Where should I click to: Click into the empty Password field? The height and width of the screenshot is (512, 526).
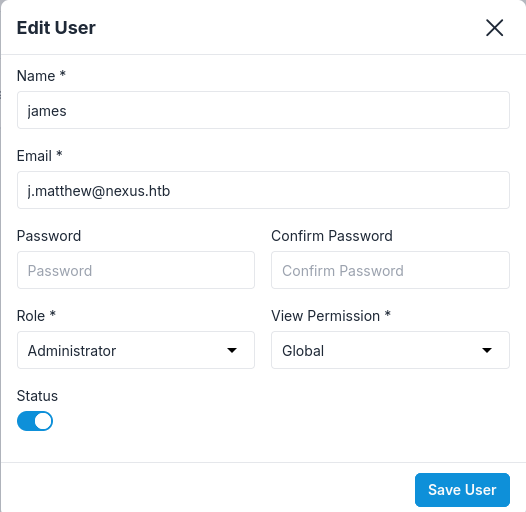point(136,270)
